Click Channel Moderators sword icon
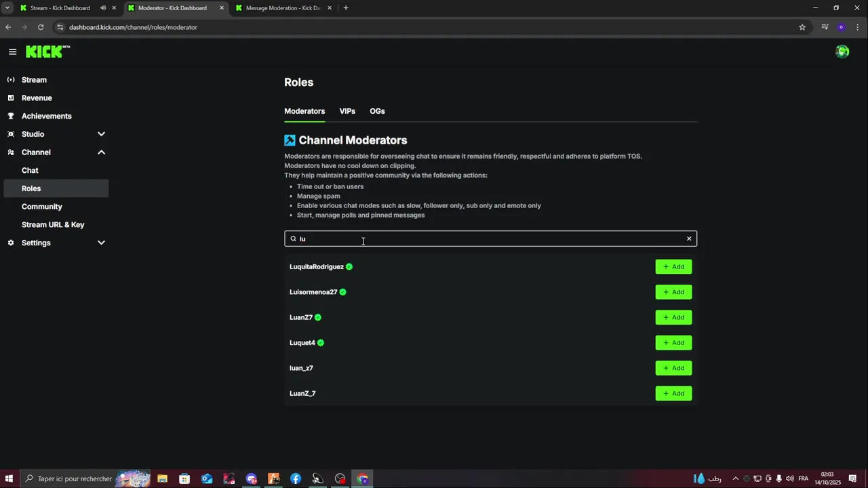 290,140
